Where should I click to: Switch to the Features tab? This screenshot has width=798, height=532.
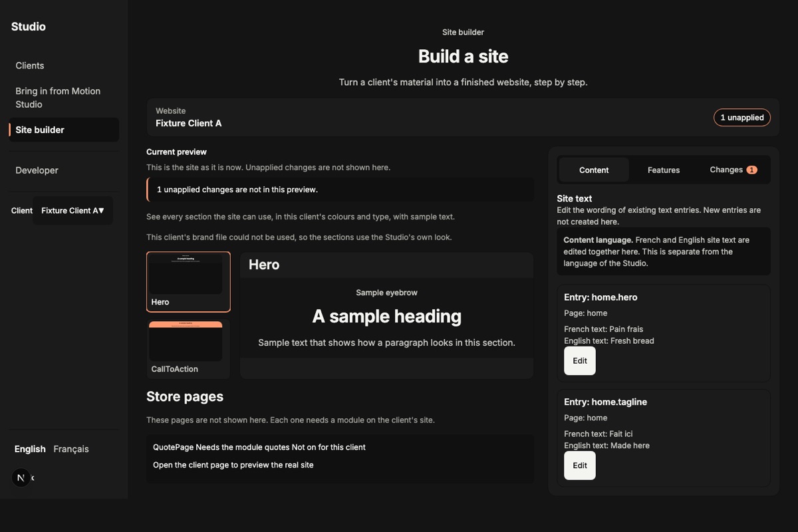(x=664, y=170)
